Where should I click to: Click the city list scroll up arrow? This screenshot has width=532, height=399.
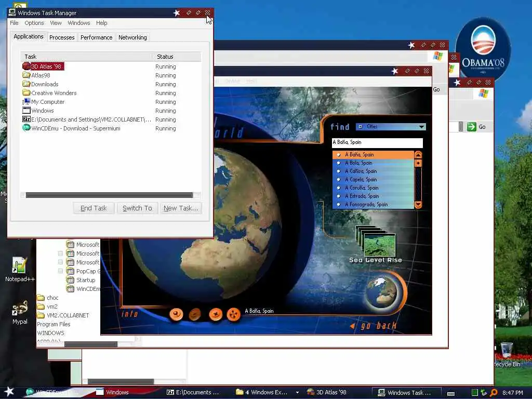coord(418,155)
